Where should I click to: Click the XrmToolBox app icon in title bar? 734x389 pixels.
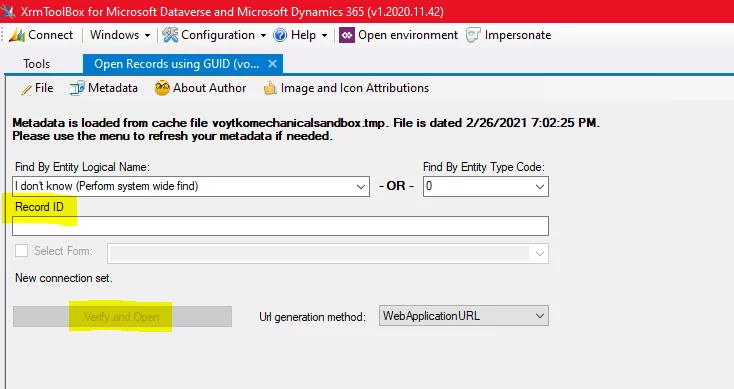tap(8, 11)
